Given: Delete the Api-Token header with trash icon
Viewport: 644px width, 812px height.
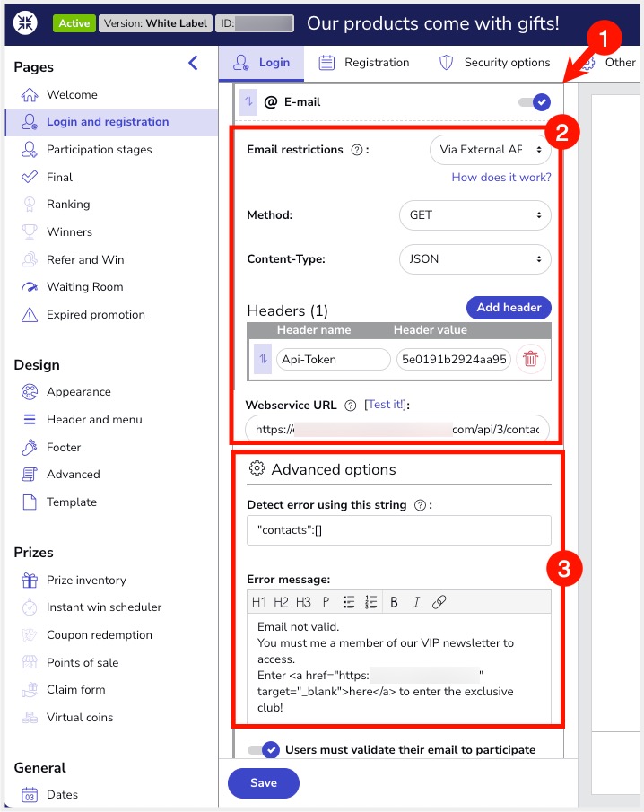Looking at the screenshot, I should (x=531, y=359).
